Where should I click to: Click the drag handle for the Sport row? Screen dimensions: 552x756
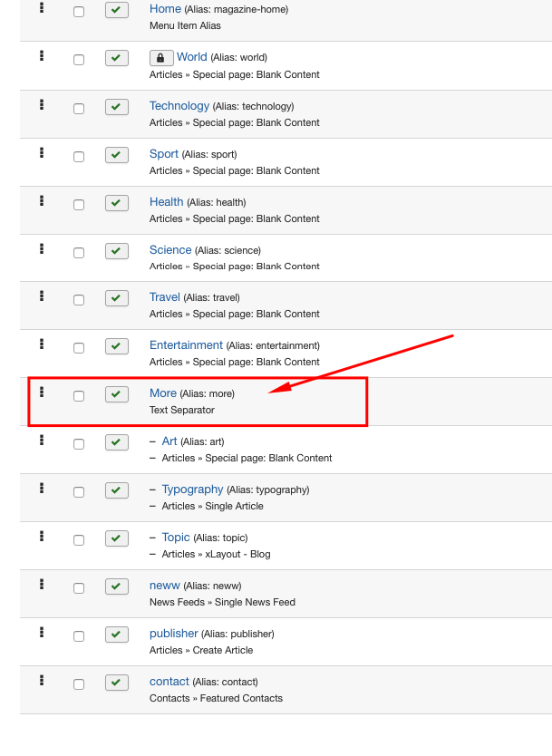(x=42, y=152)
